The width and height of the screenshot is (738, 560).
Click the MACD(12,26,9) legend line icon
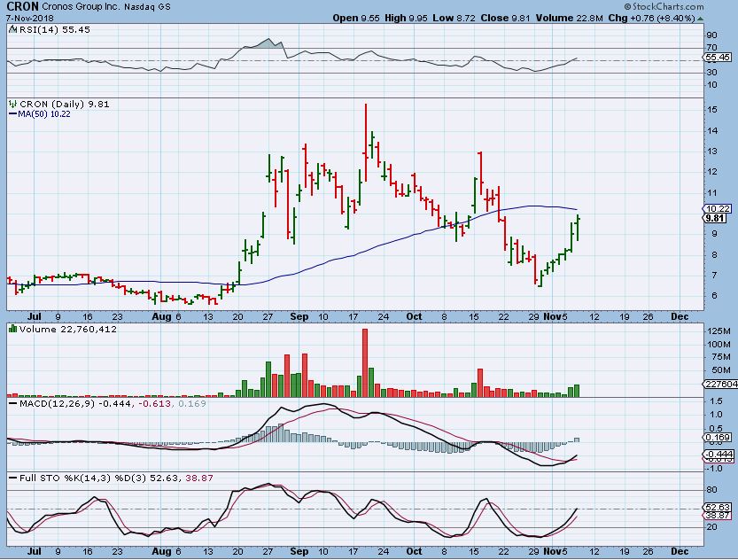coord(11,404)
